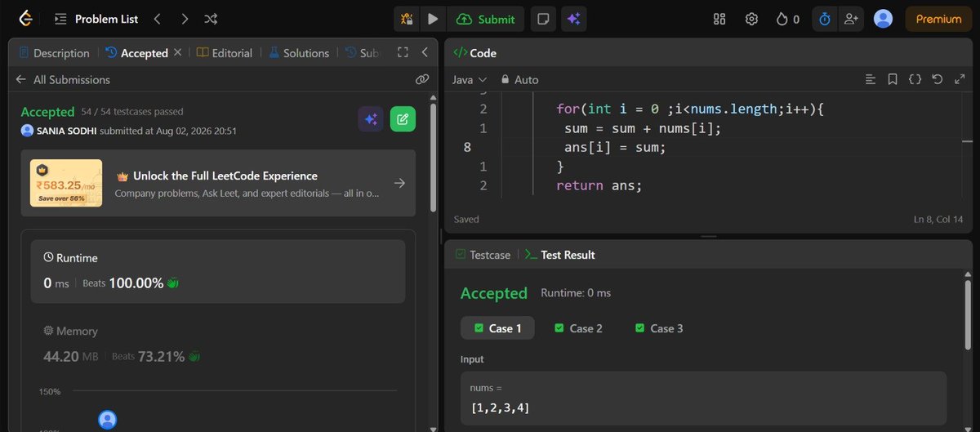Open the debugger icon in top toolbar

(408, 19)
